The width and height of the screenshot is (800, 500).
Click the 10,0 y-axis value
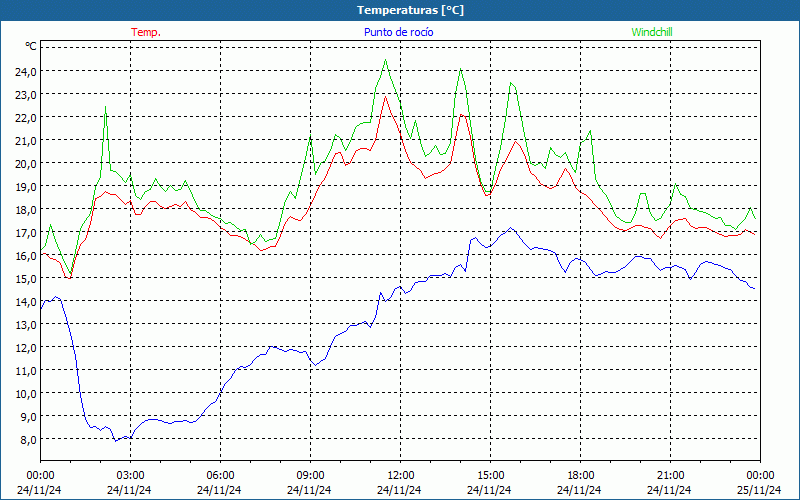[26, 393]
